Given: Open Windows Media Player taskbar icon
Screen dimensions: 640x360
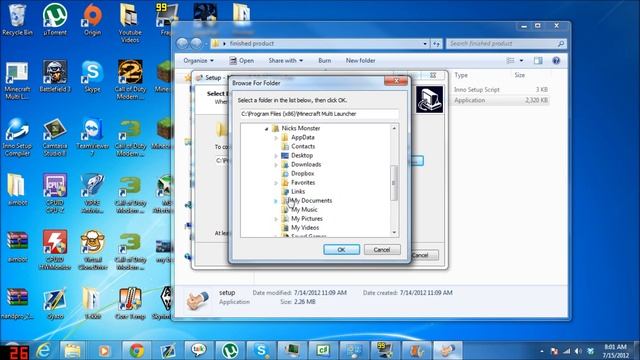Looking at the screenshot, I should [104, 350].
